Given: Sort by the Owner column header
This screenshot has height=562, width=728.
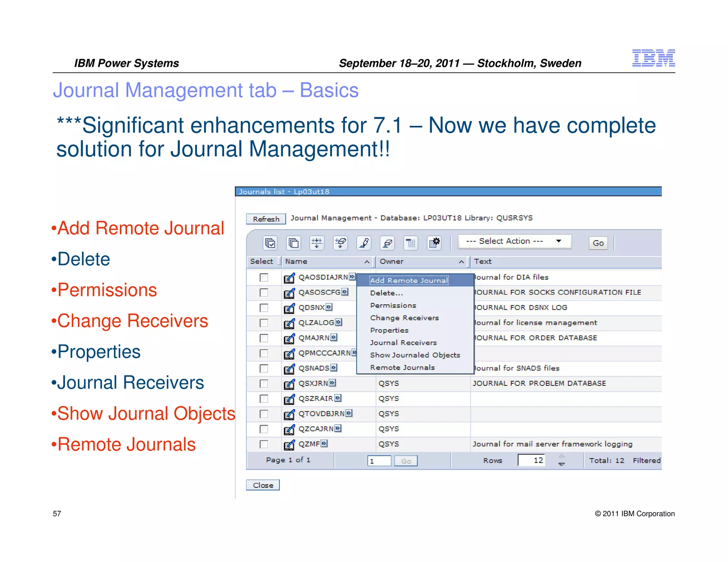Looking at the screenshot, I should [422, 262].
